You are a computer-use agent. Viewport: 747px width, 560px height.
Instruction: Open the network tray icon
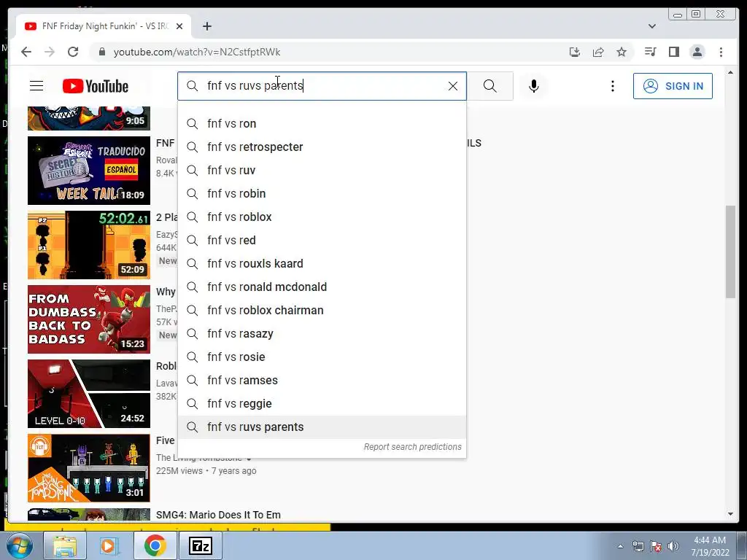[x=638, y=546]
